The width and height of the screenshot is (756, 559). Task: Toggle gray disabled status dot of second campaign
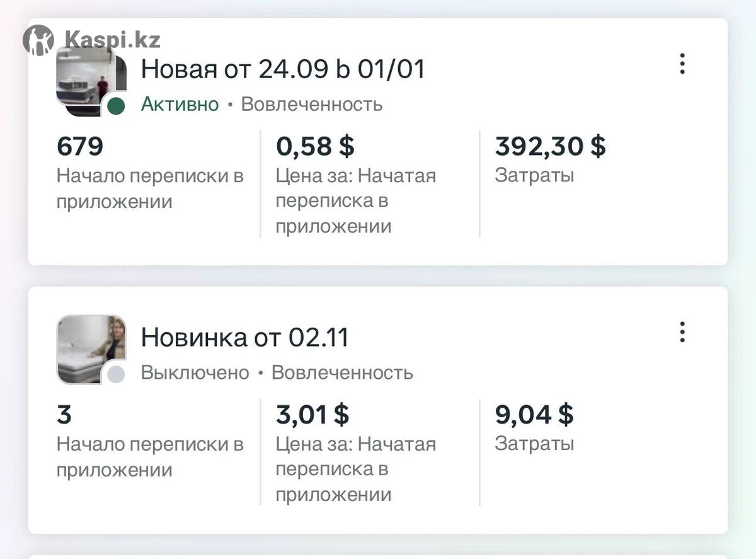coord(115,374)
